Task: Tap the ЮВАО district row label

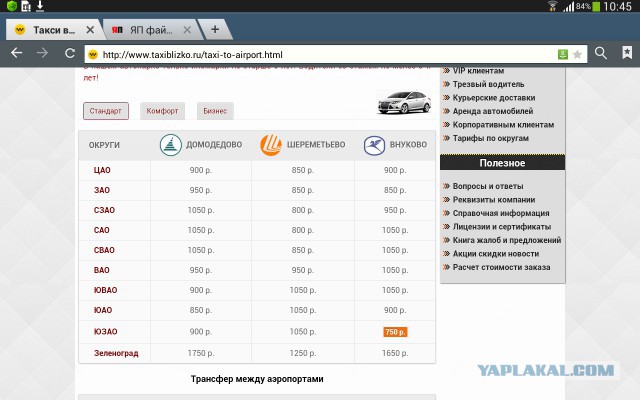Action: [x=105, y=290]
